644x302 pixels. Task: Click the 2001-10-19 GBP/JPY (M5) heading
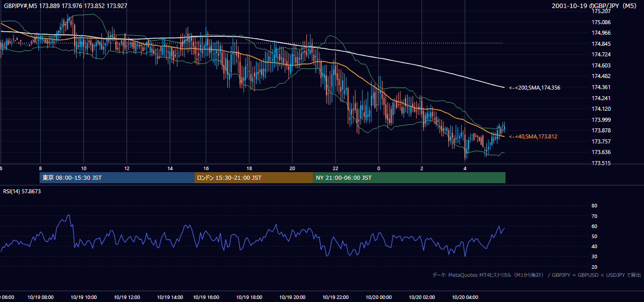[x=594, y=6]
